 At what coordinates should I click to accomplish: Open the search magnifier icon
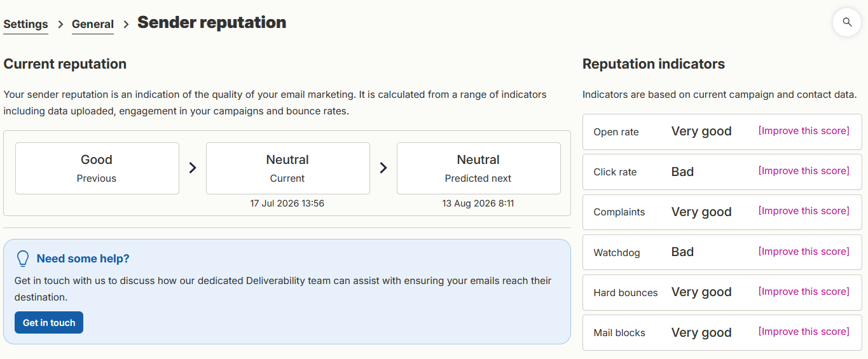click(x=847, y=22)
